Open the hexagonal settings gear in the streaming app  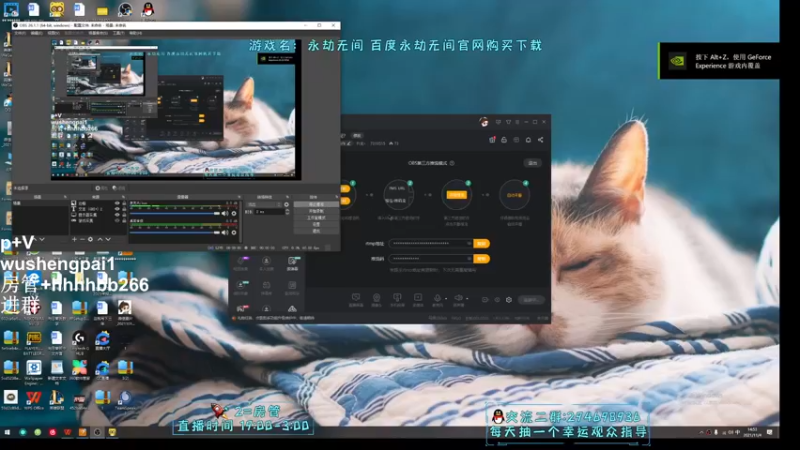(509, 299)
